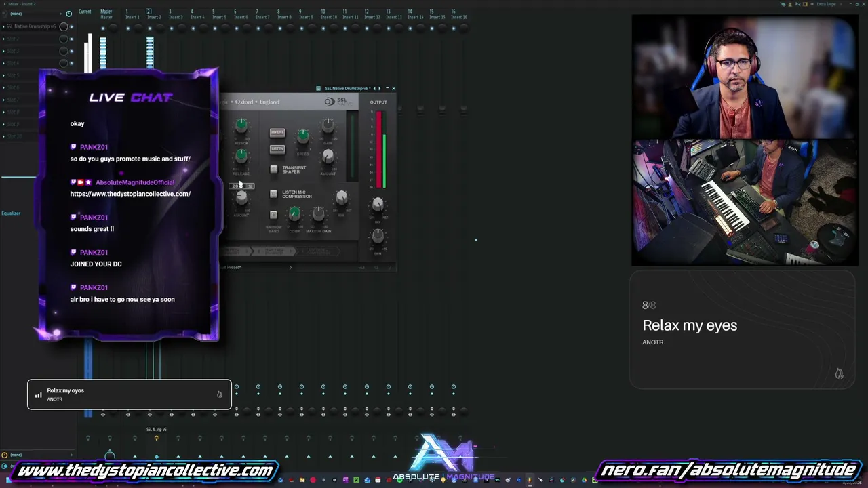Select the Insert 1 mixer track

pos(132,14)
